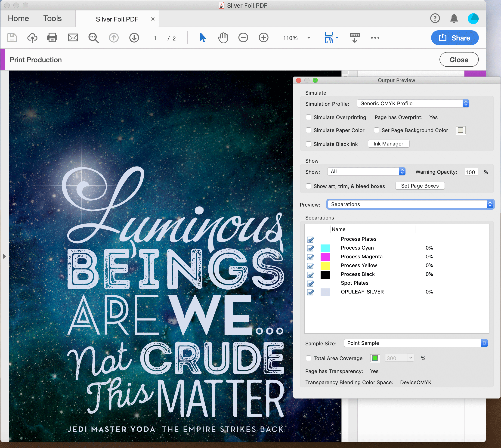The width and height of the screenshot is (501, 448).
Task: Open more tools via the ellipsis icon
Action: pyautogui.click(x=375, y=38)
